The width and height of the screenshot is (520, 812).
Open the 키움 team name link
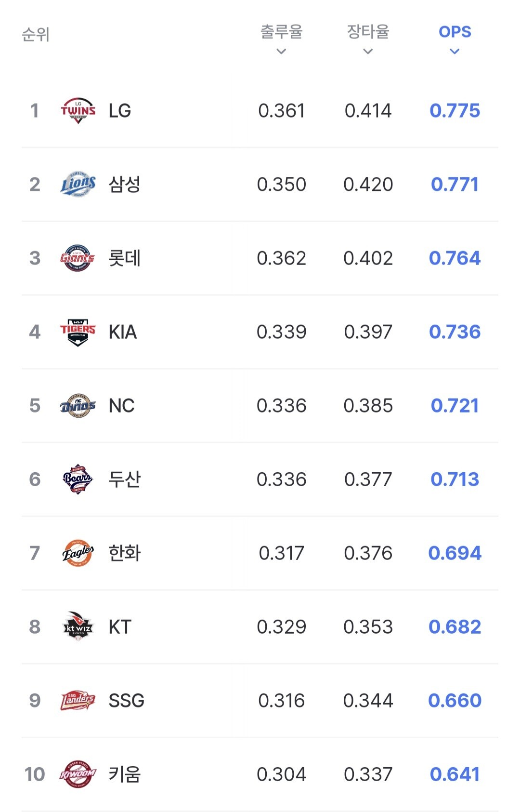124,774
